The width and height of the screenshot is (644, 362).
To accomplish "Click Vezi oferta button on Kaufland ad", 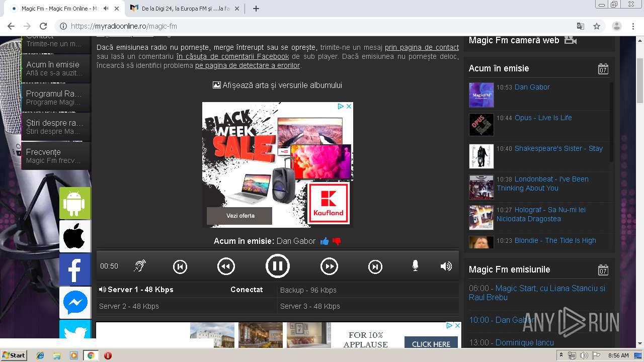I will click(x=239, y=216).
